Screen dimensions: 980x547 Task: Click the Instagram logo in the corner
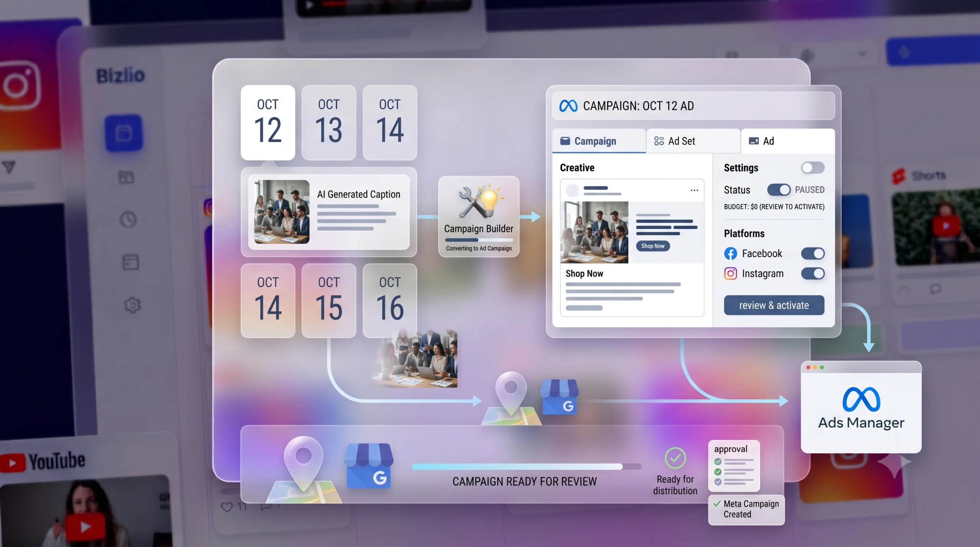pos(19,86)
